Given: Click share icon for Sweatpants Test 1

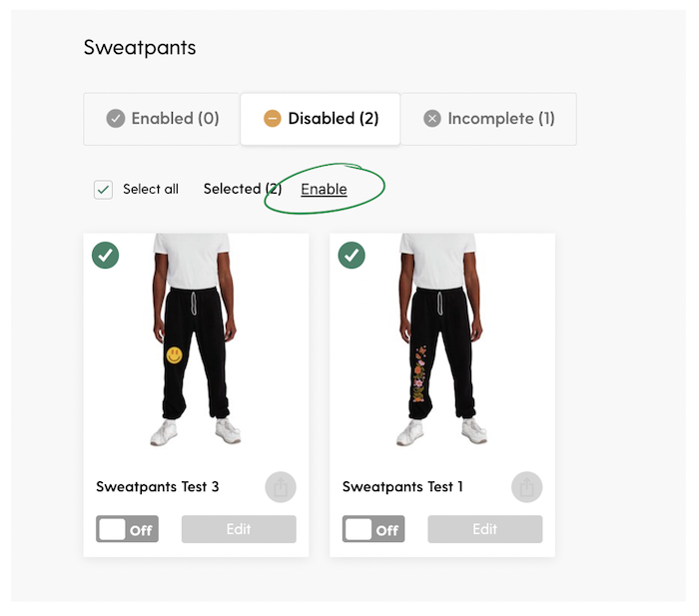Looking at the screenshot, I should [x=526, y=487].
